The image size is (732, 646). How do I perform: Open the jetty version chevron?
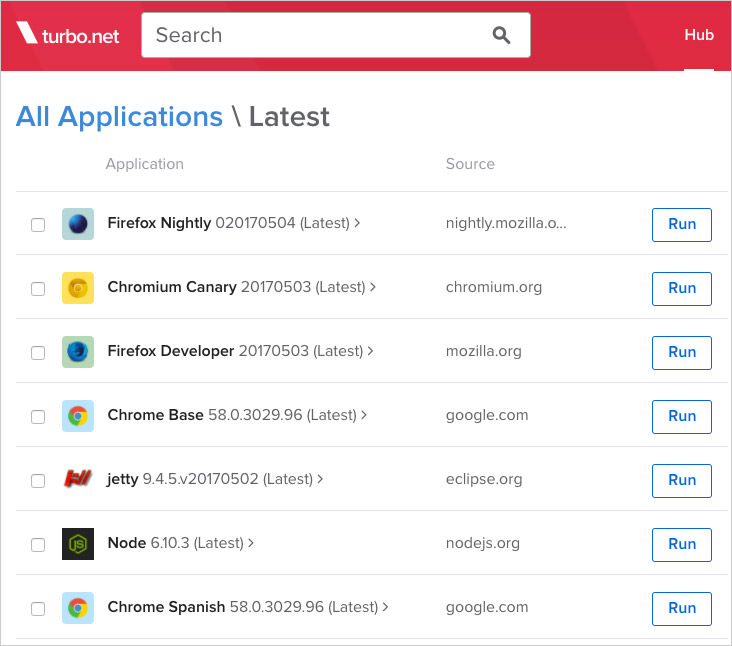pyautogui.click(x=320, y=479)
